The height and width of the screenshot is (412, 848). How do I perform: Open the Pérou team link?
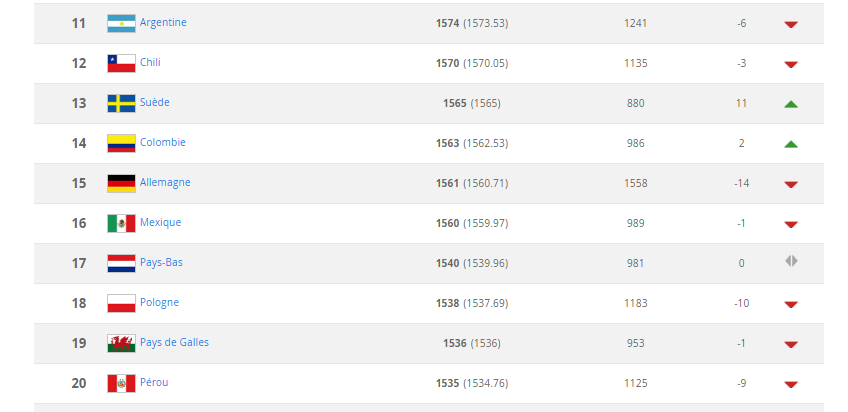(x=154, y=382)
